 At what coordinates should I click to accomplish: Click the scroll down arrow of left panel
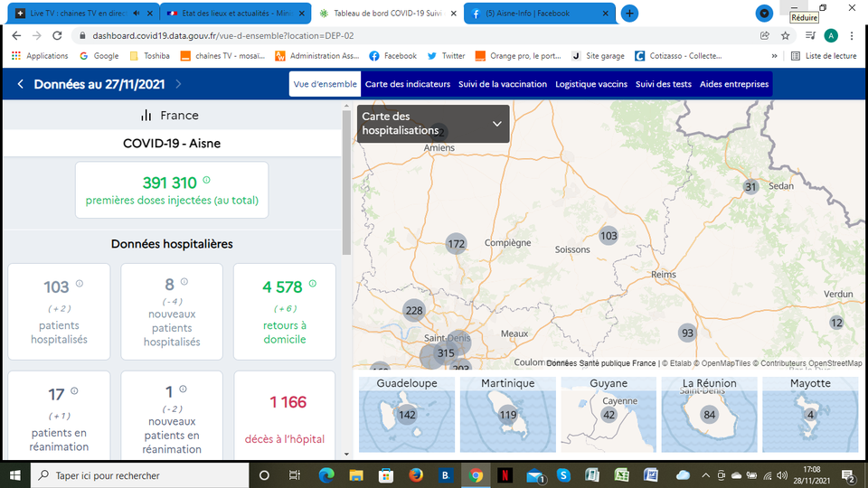tap(346, 455)
